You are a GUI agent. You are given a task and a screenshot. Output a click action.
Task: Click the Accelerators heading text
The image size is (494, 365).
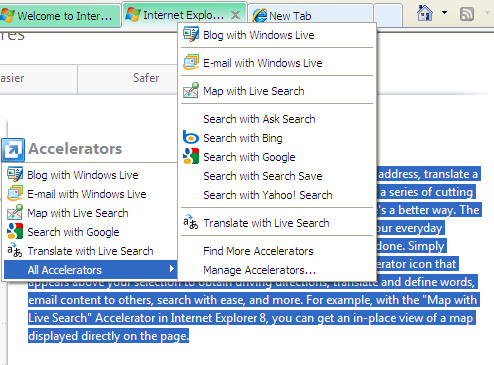tap(75, 149)
